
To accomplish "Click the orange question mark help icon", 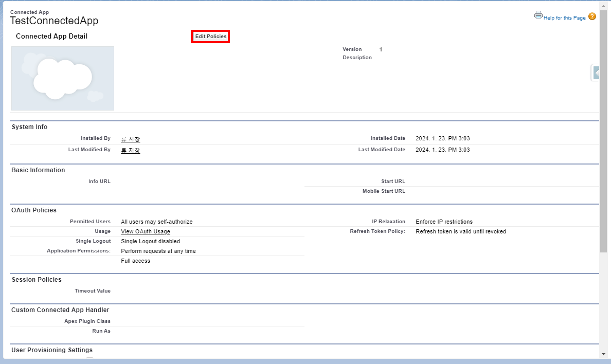I will pyautogui.click(x=592, y=16).
